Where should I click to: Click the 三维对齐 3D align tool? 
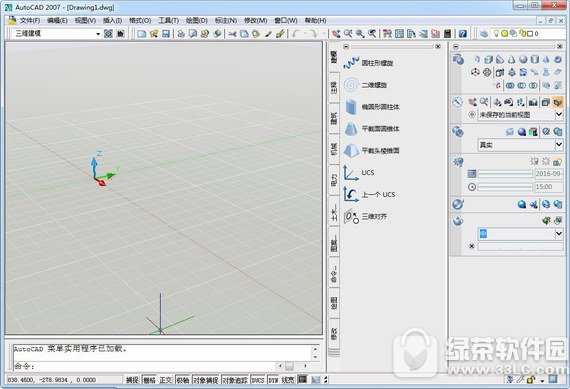click(x=365, y=216)
